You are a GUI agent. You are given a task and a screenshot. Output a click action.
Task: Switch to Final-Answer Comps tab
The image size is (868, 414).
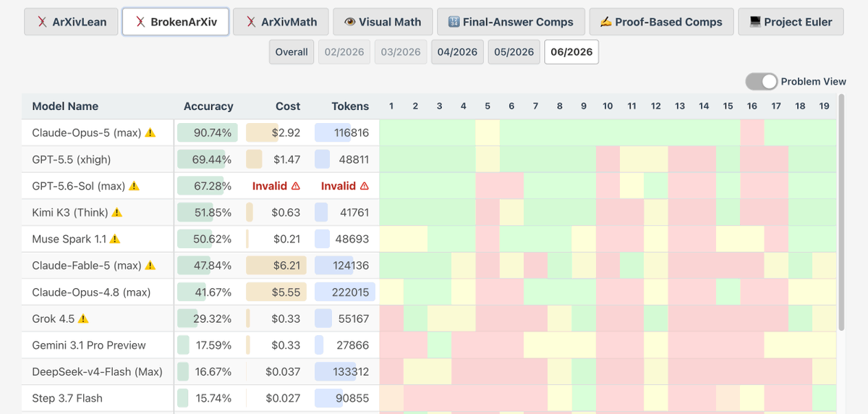pyautogui.click(x=511, y=22)
